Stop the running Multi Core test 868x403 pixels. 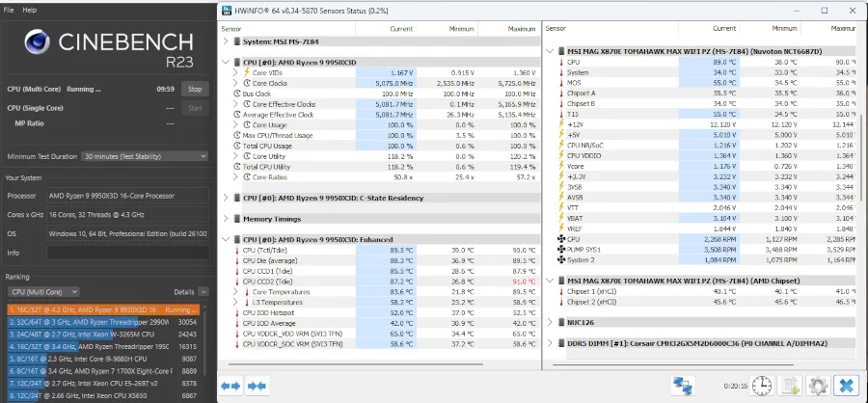(195, 89)
